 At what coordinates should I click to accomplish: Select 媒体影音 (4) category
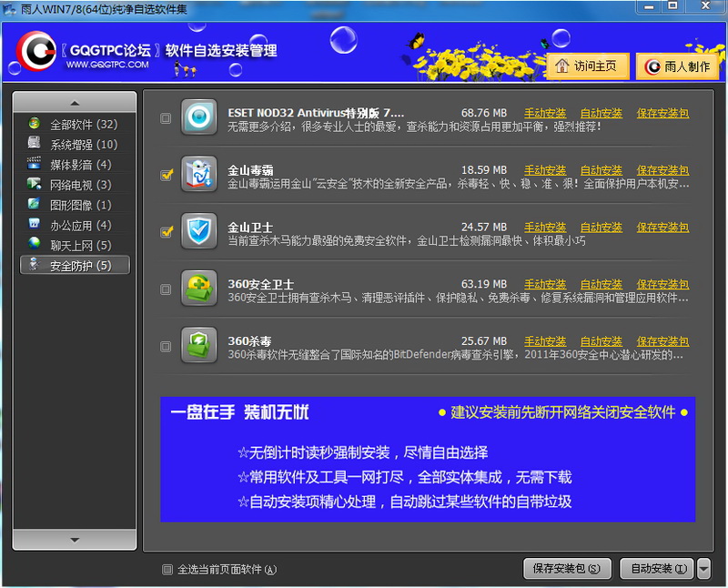[x=75, y=165]
